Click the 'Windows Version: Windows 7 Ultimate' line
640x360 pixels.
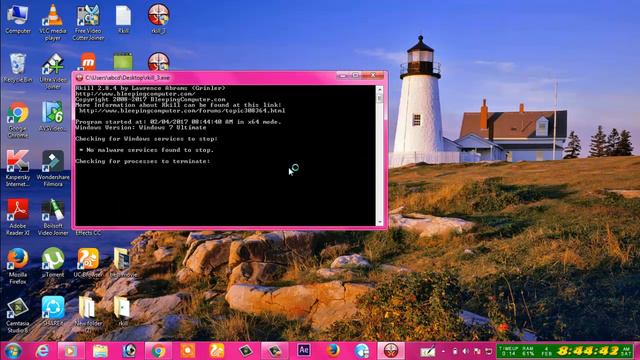[141, 127]
